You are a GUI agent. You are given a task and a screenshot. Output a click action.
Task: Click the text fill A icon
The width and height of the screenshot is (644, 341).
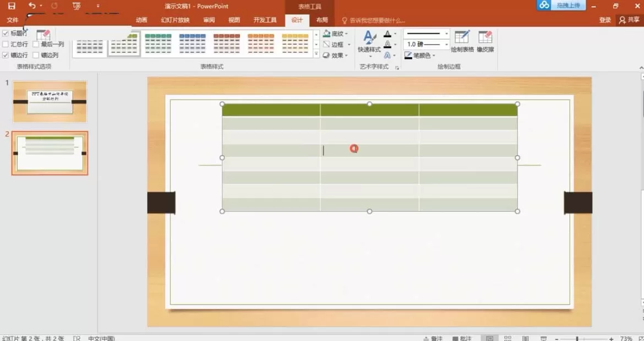coord(388,34)
